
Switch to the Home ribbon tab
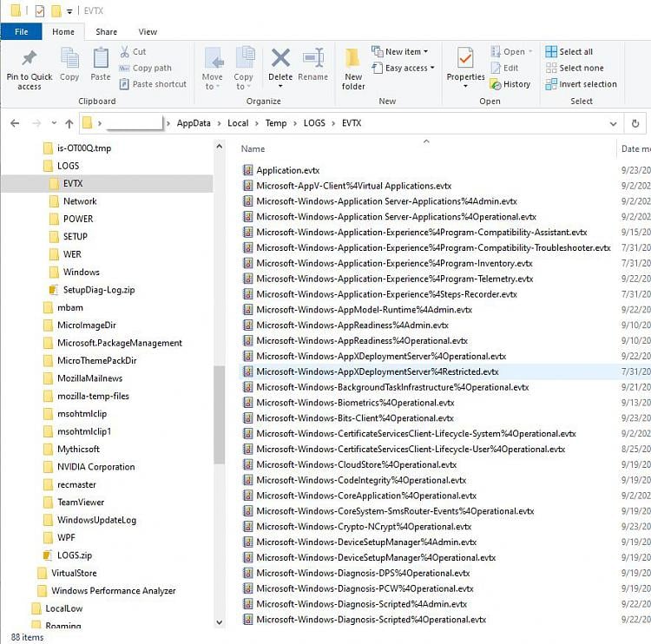coord(63,31)
